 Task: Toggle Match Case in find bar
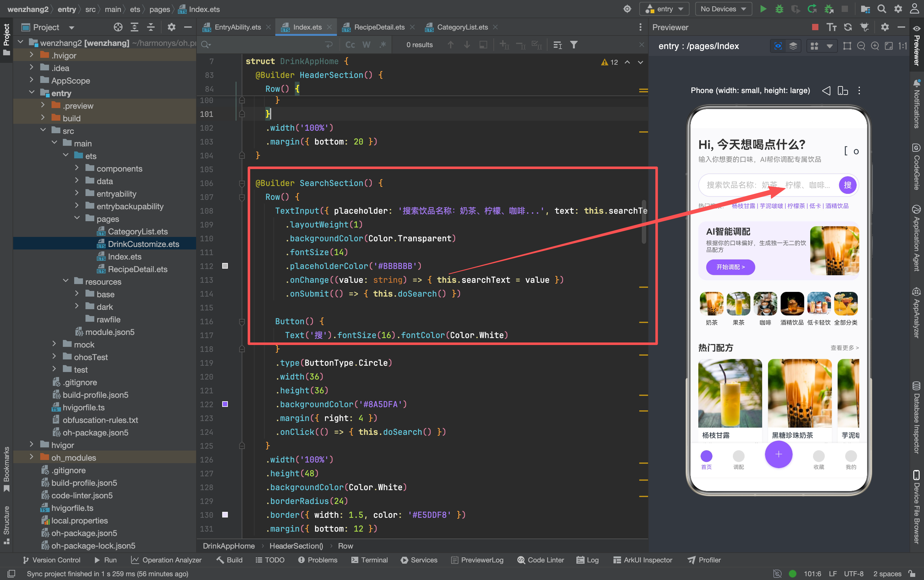tap(350, 45)
